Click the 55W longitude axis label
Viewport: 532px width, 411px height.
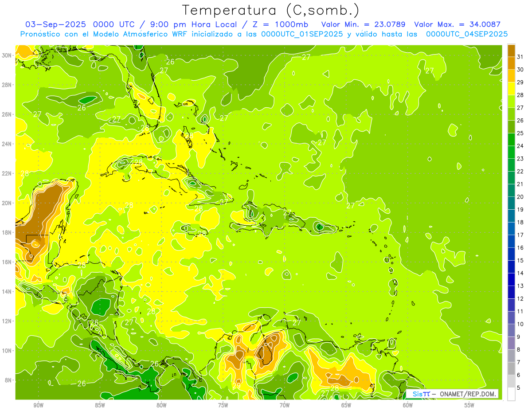[469, 405]
